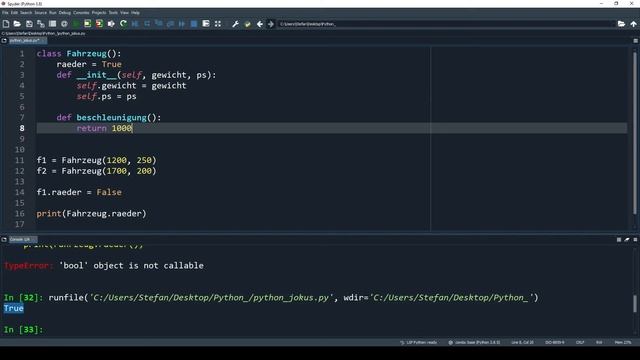Click the Save file icon
640x360 pixels.
pos(29,24)
